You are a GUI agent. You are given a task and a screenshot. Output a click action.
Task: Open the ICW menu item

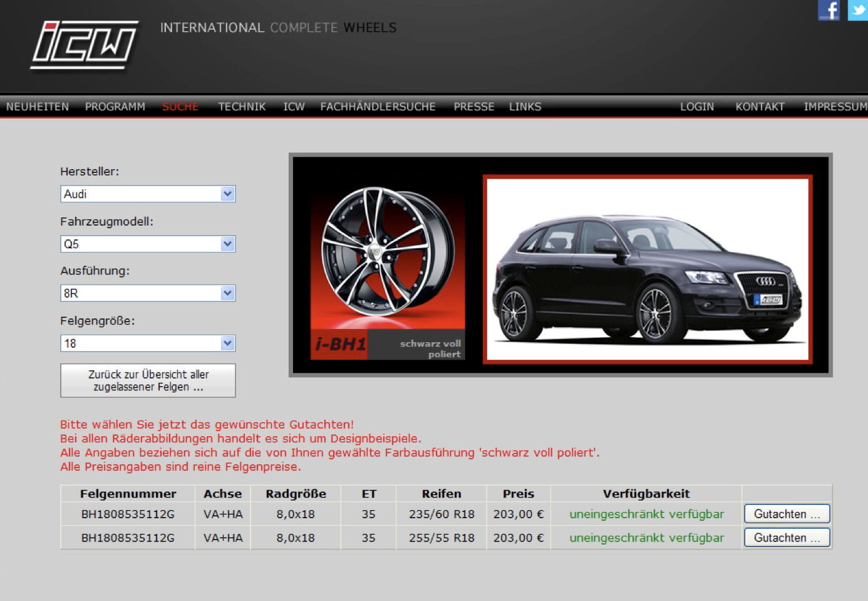tap(294, 107)
